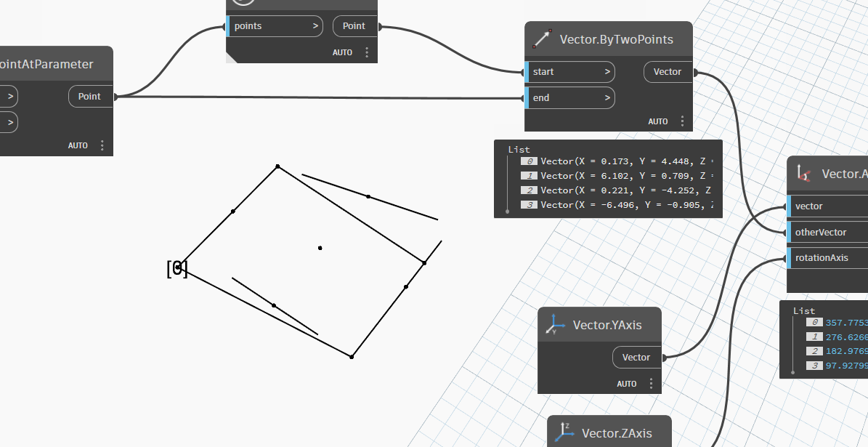The width and height of the screenshot is (868, 447).
Task: Click angle value 182.976 in output list
Action: tap(846, 350)
